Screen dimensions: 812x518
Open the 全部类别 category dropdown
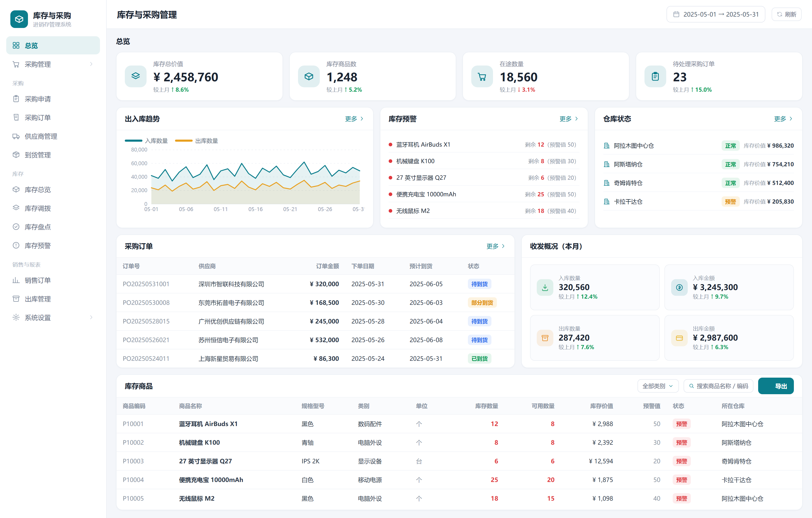point(658,386)
